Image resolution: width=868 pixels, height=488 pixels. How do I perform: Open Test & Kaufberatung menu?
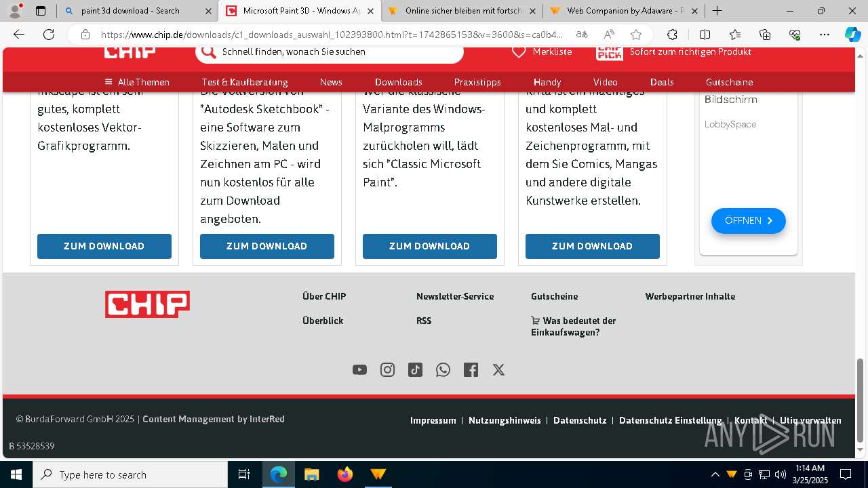245,82
